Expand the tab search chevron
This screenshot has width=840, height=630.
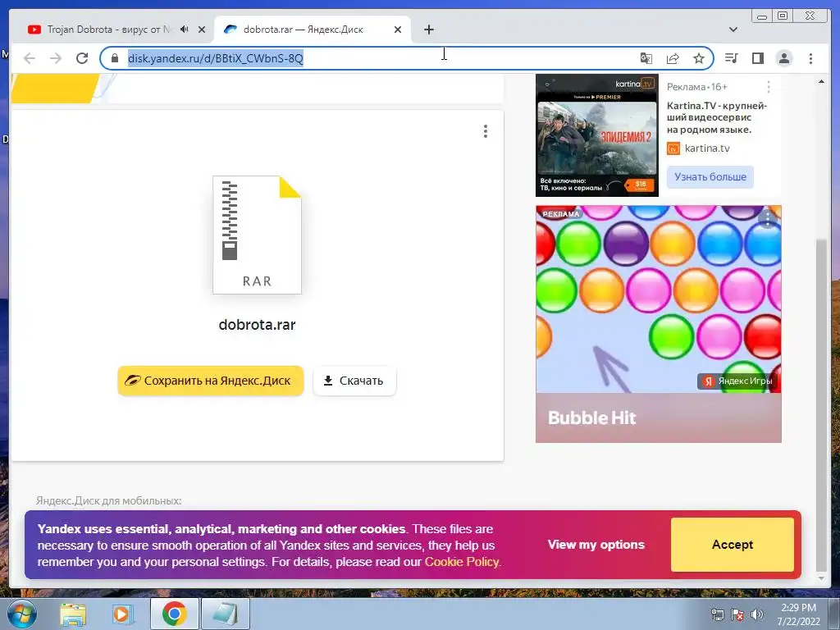733,30
